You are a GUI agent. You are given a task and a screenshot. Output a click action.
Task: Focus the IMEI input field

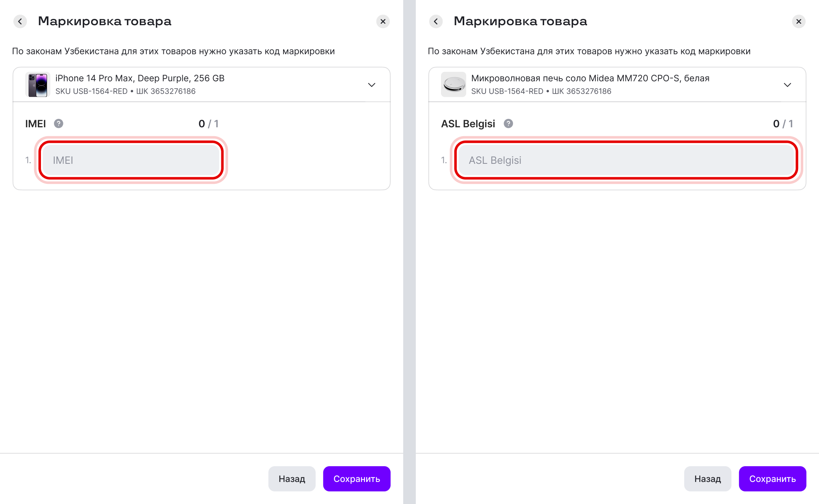(x=131, y=160)
